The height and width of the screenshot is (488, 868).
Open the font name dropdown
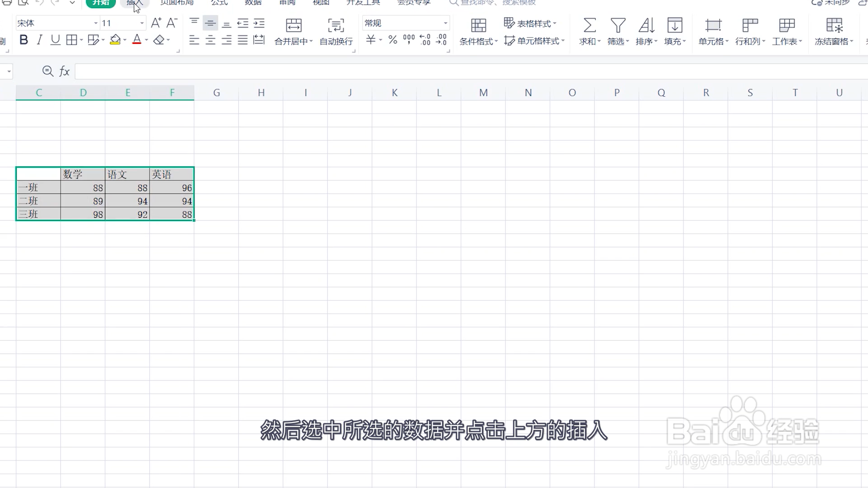click(95, 23)
